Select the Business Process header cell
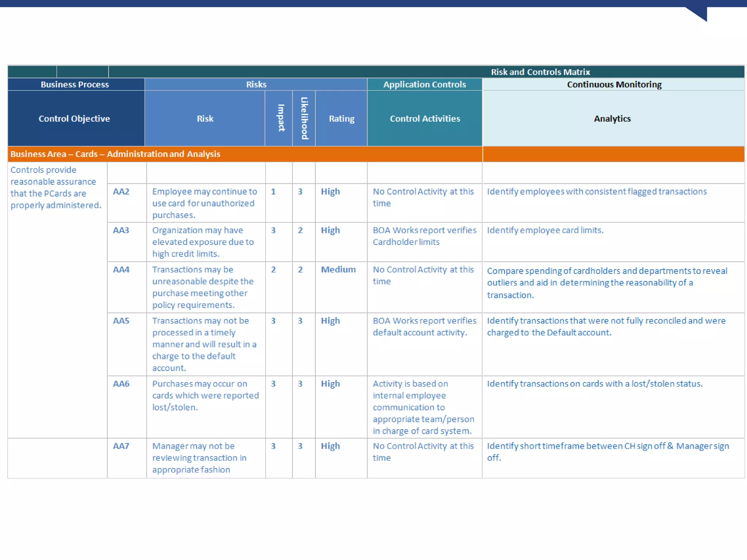The height and width of the screenshot is (560, 747). pyautogui.click(x=75, y=84)
